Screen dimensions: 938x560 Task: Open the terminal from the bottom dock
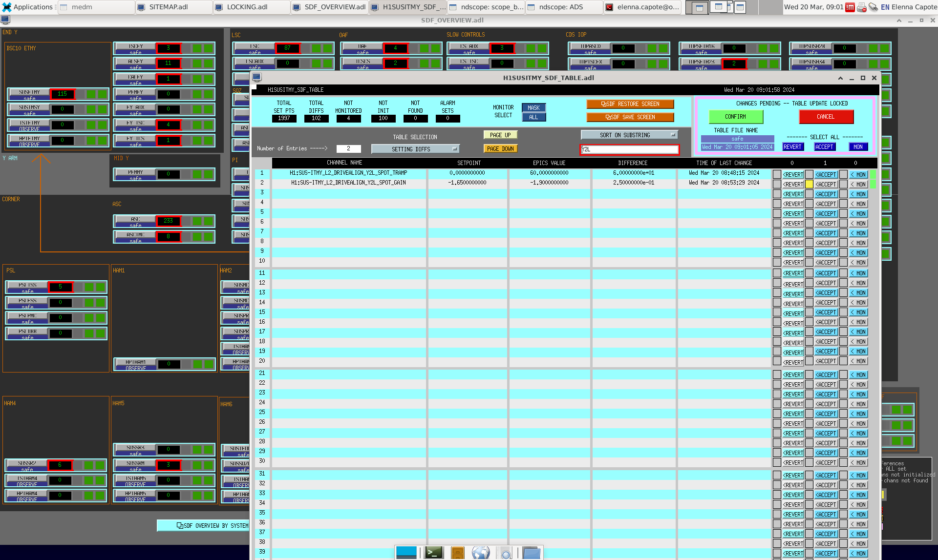pyautogui.click(x=433, y=553)
